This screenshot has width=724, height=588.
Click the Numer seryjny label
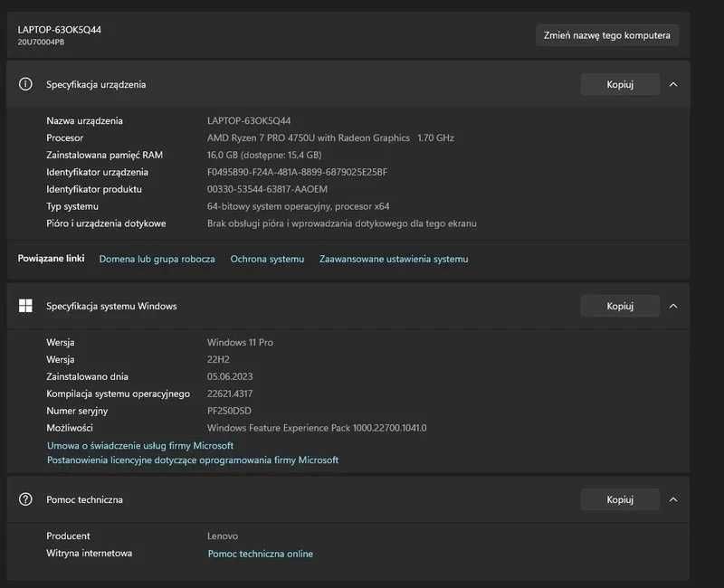click(x=77, y=411)
